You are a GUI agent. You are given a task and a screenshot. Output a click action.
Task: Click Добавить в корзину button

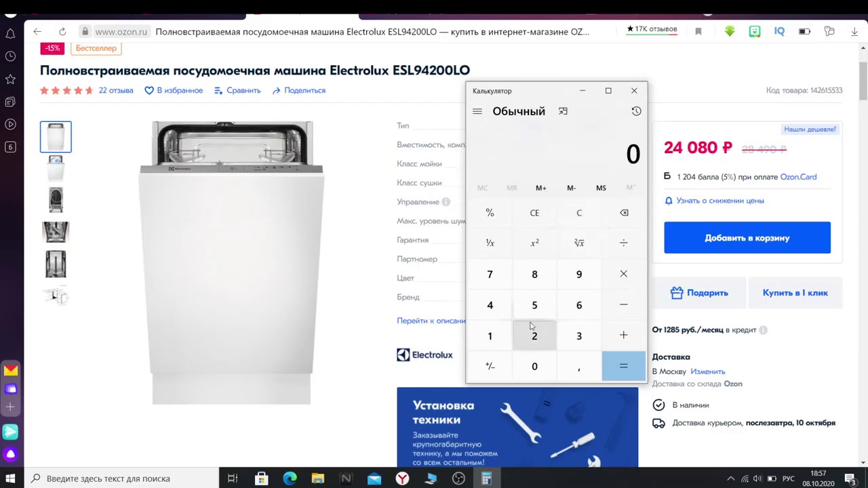coord(747,238)
